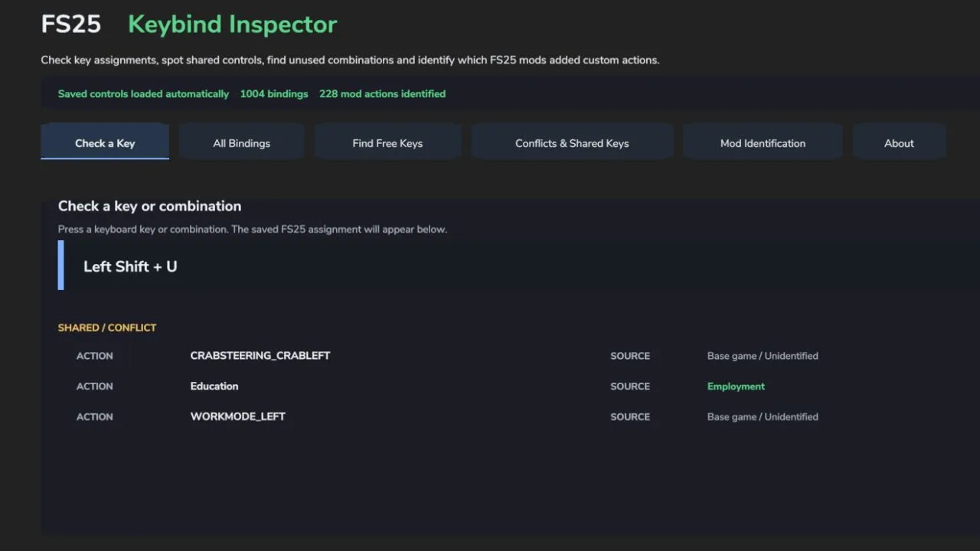Image resolution: width=980 pixels, height=551 pixels.
Task: Go to Conflicts & Shared Keys tab
Action: 572,142
